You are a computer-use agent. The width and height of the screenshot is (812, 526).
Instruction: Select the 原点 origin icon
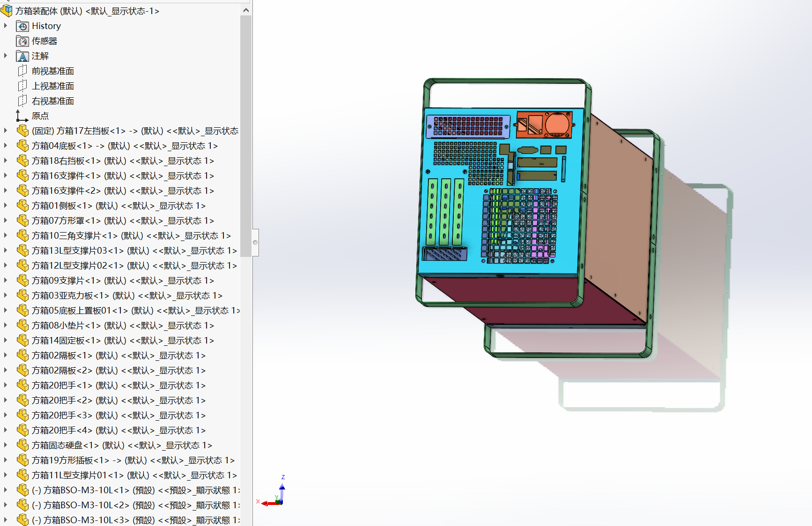click(x=22, y=116)
